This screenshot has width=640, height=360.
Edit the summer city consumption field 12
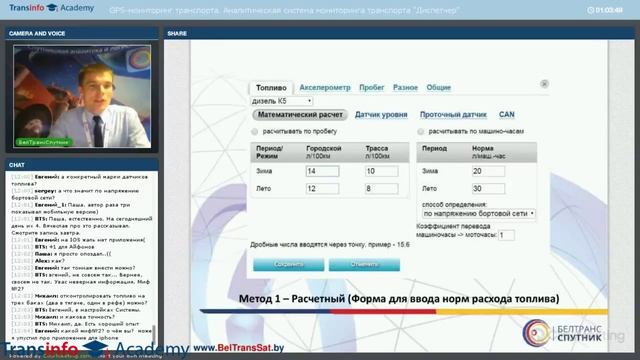click(x=322, y=189)
